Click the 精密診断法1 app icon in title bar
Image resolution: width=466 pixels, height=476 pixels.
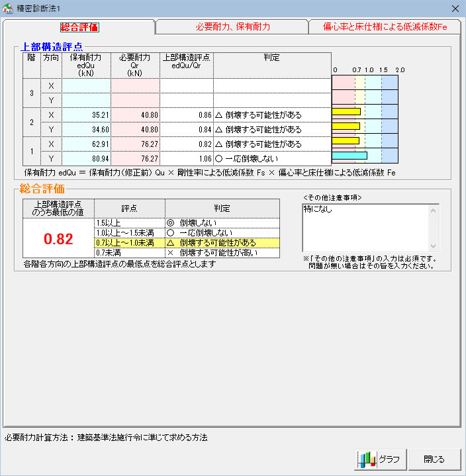click(7, 9)
